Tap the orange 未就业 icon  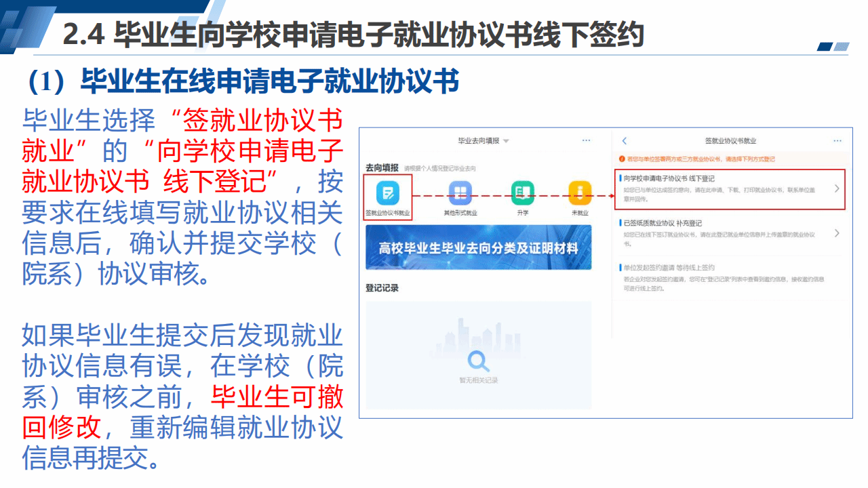tap(580, 193)
